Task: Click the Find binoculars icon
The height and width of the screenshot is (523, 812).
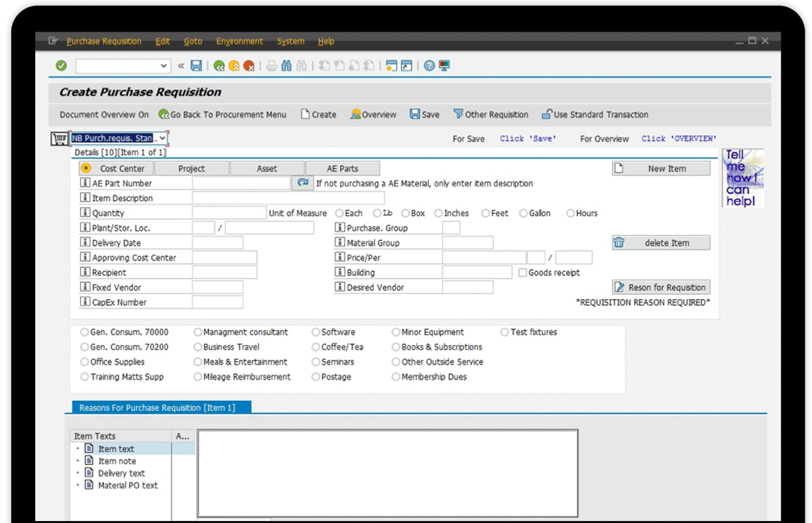Action: 287,66
